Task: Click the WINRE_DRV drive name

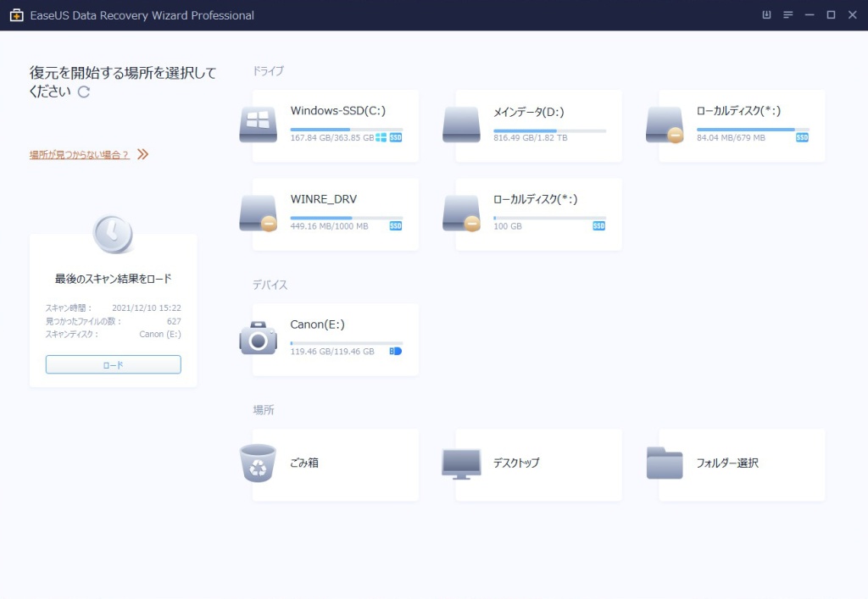Action: [x=323, y=199]
